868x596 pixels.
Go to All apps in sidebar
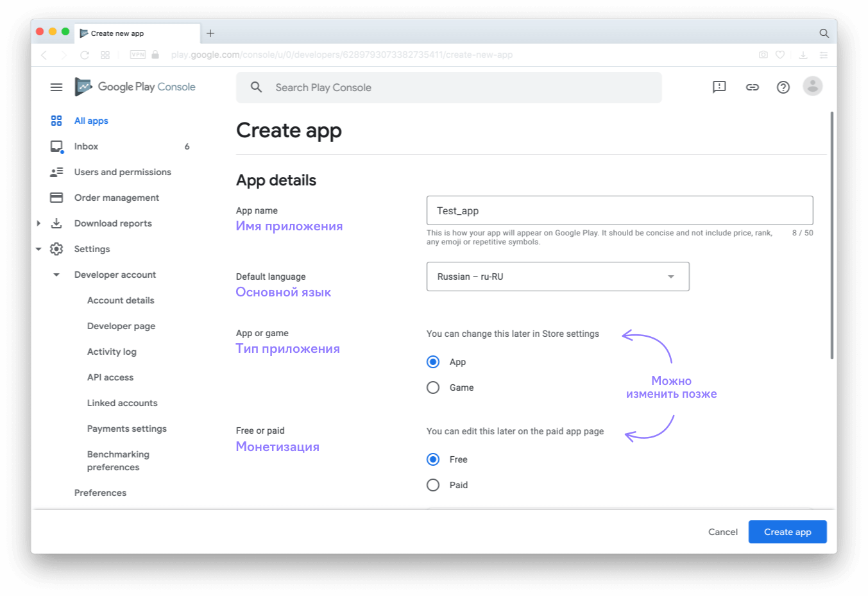91,121
